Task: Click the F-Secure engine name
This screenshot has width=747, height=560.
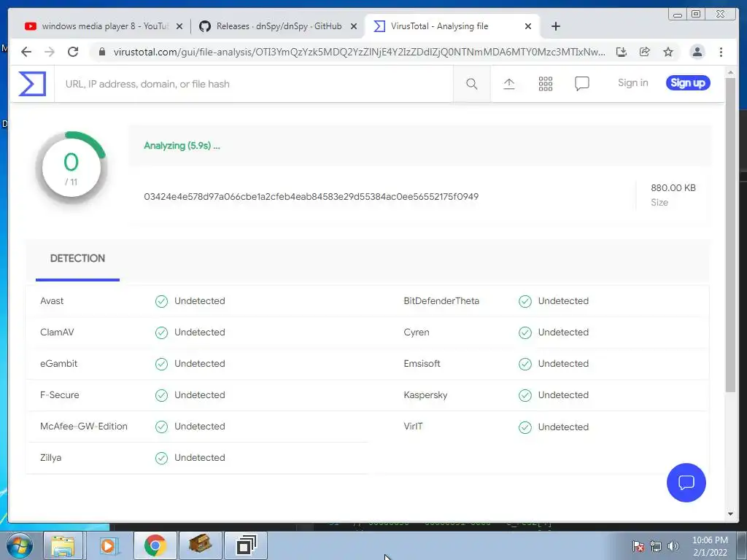Action: (60, 395)
